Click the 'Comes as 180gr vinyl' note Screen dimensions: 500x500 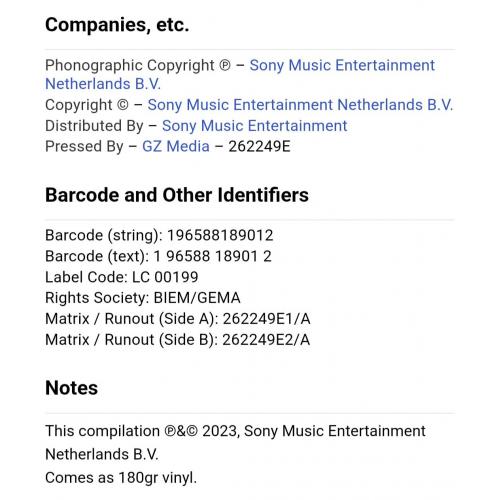coord(121,478)
